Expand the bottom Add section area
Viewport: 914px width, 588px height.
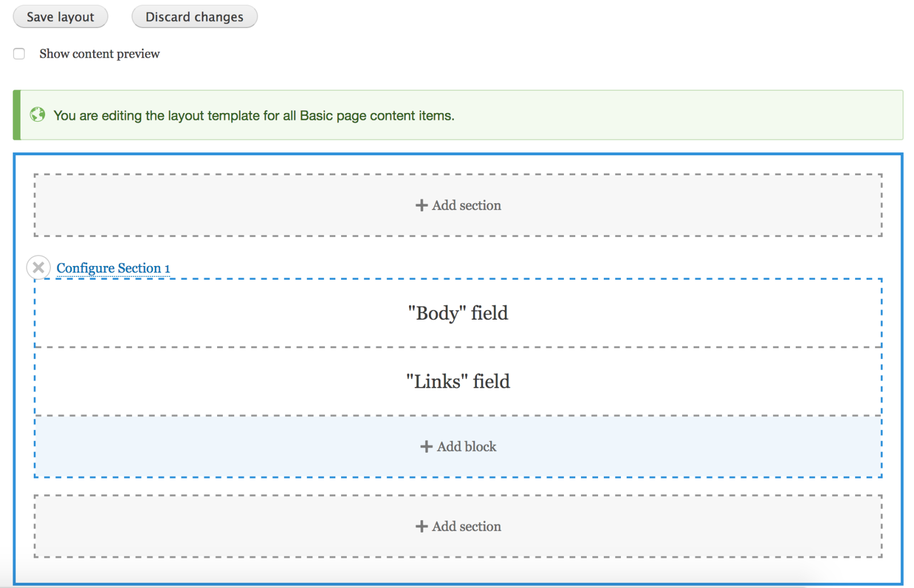point(457,526)
